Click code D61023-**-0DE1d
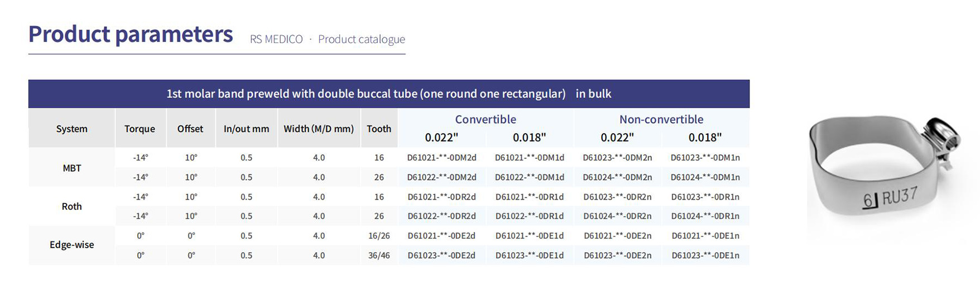 tap(530, 255)
